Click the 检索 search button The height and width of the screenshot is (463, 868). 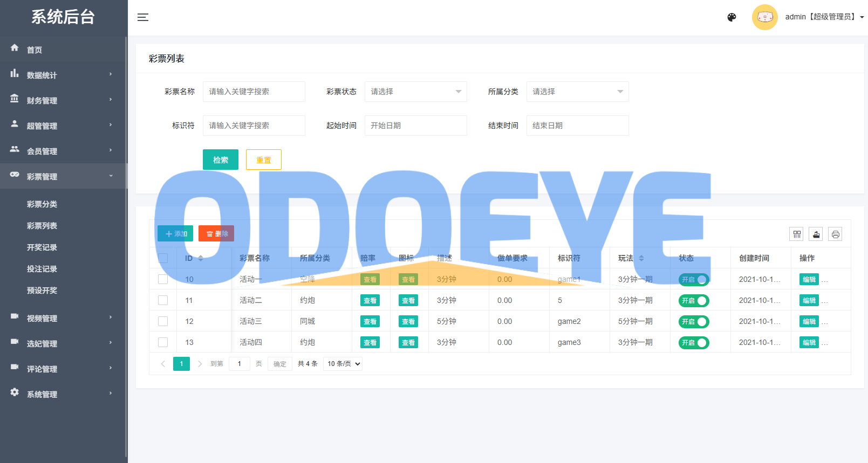(220, 160)
